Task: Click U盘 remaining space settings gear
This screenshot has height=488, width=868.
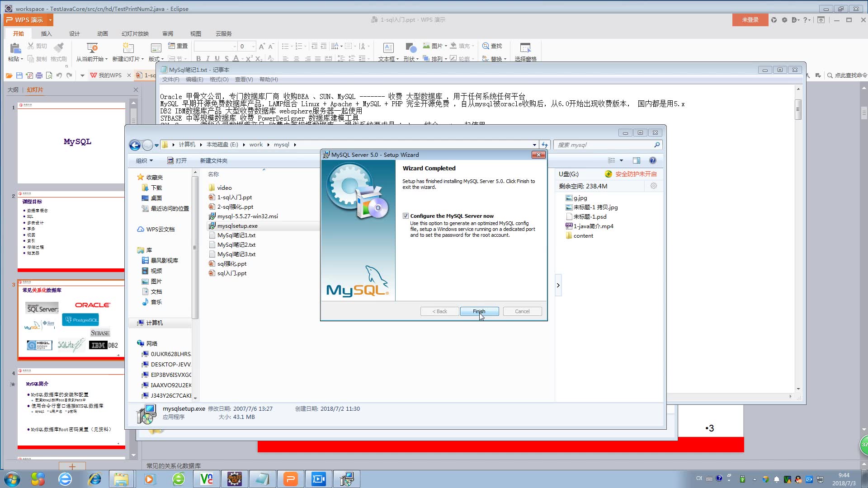Action: pyautogui.click(x=653, y=186)
